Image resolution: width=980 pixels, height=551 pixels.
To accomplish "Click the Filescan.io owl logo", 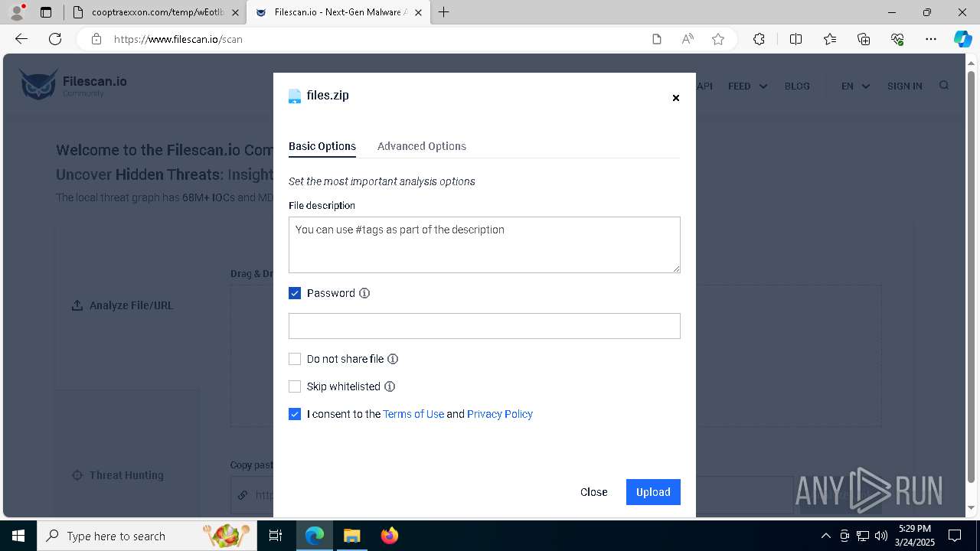I will (x=38, y=84).
